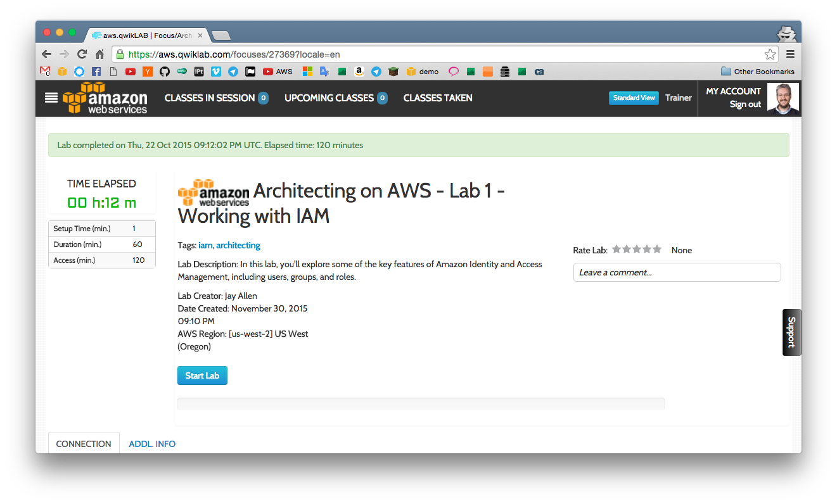837x504 pixels.
Task: Switch to the Addl. Info tab
Action: tap(152, 444)
